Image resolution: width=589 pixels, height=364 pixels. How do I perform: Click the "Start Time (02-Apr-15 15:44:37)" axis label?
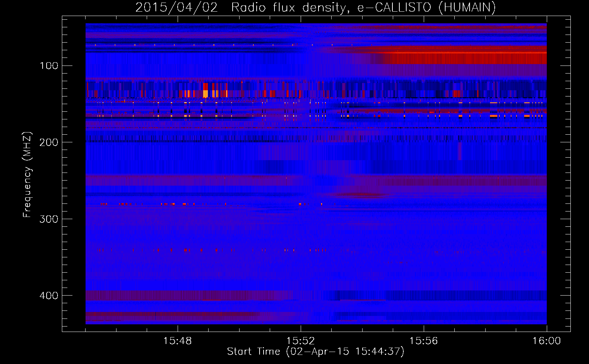316,352
